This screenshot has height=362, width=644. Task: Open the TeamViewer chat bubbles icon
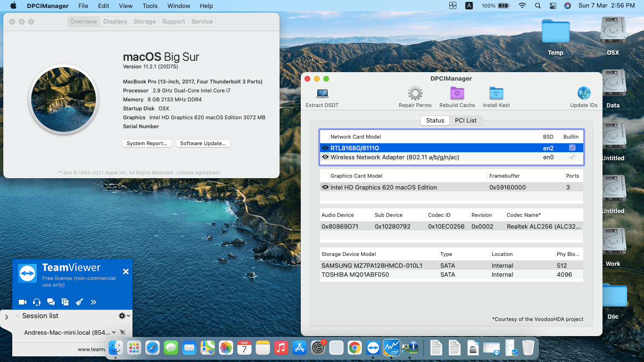pos(51,302)
